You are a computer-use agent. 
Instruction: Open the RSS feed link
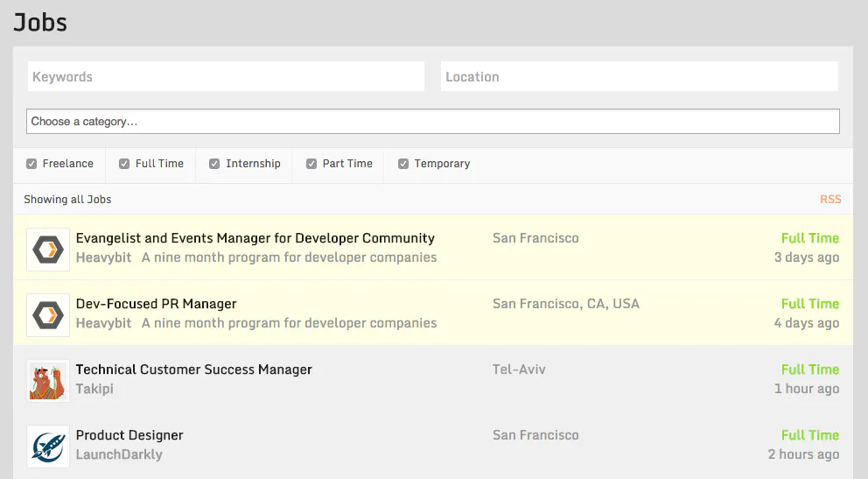pyautogui.click(x=830, y=200)
